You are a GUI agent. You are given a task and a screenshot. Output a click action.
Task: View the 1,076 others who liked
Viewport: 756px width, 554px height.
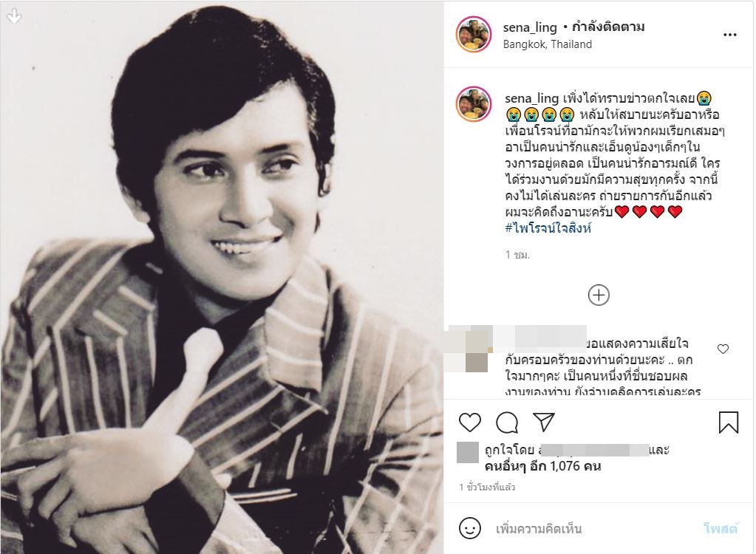coord(542,466)
